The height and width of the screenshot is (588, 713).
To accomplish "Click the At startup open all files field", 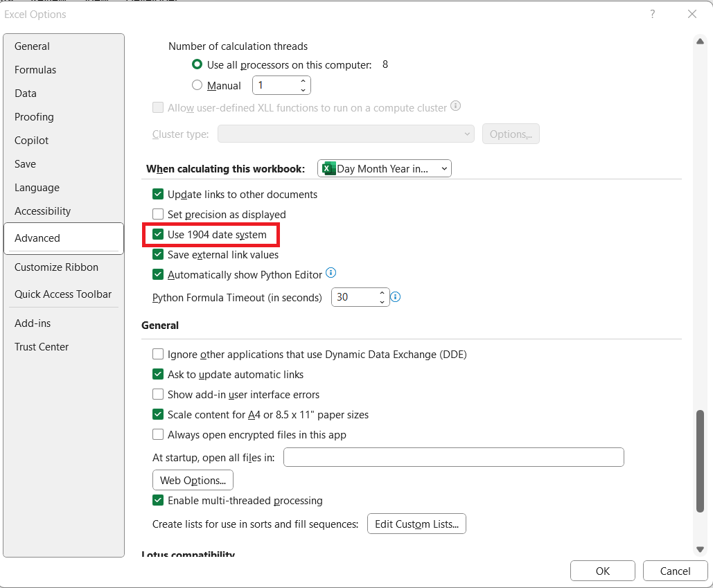I will [454, 457].
